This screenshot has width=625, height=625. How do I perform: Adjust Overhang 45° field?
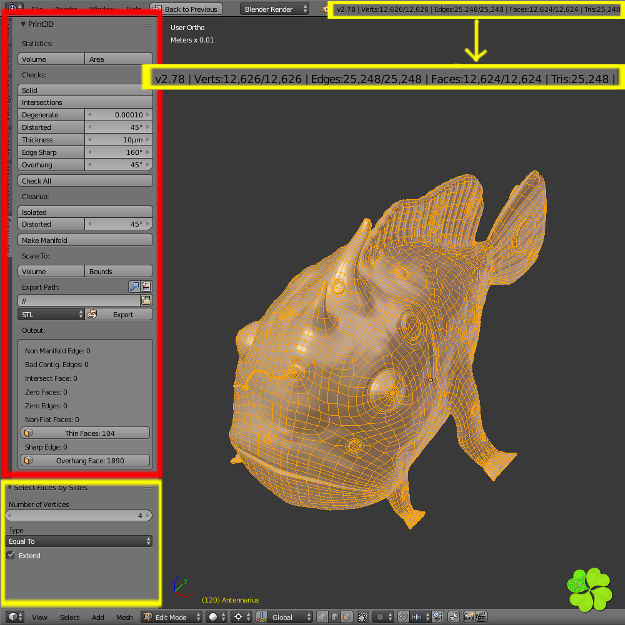[118, 165]
